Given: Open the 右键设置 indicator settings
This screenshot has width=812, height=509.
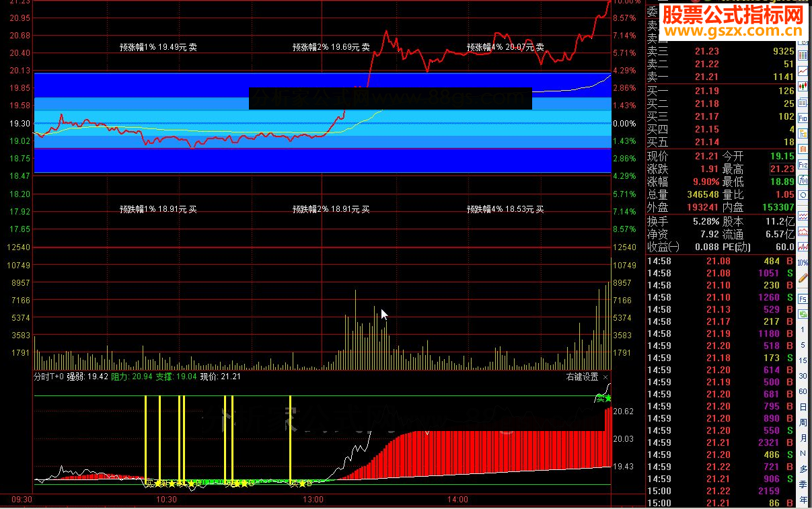Looking at the screenshot, I should pos(583,377).
